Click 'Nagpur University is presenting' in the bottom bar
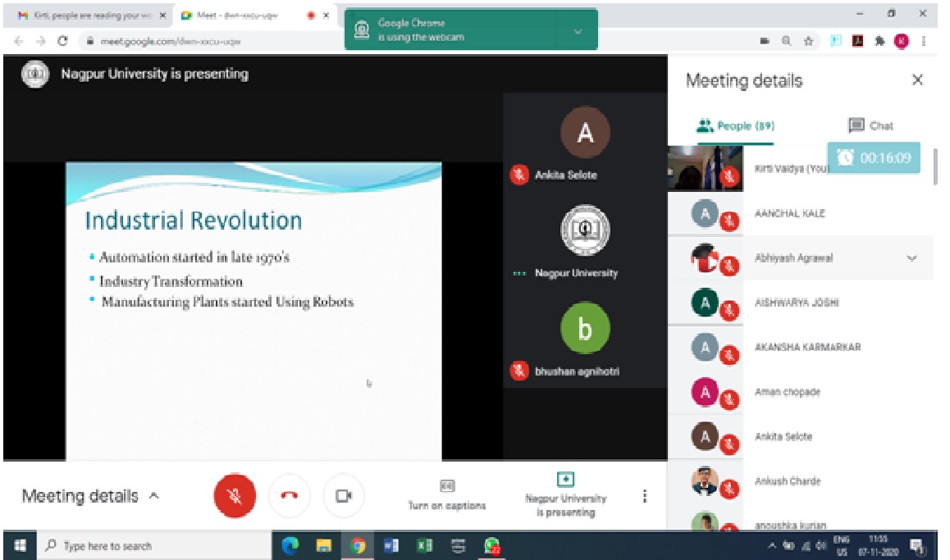Screen dimensions: 950x560 (x=565, y=496)
